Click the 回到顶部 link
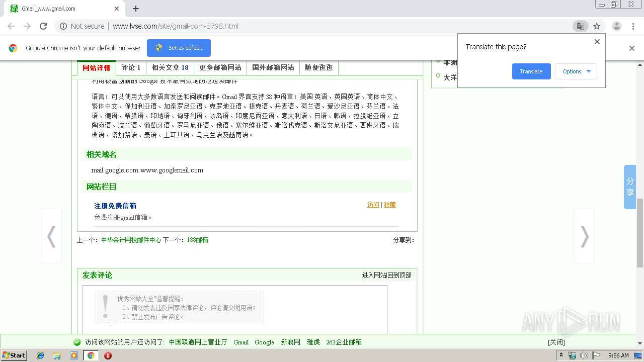This screenshot has height=362, width=644. click(399, 275)
